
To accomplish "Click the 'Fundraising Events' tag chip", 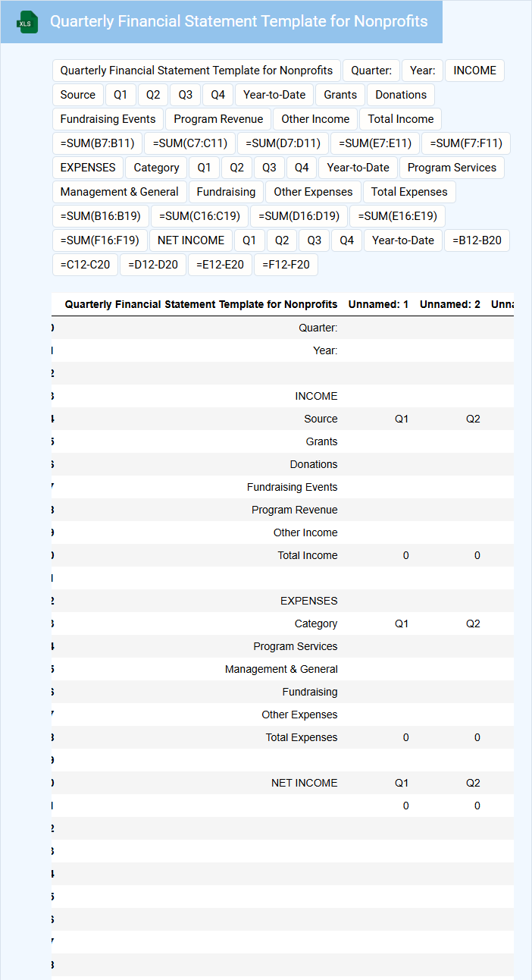I will 108,119.
